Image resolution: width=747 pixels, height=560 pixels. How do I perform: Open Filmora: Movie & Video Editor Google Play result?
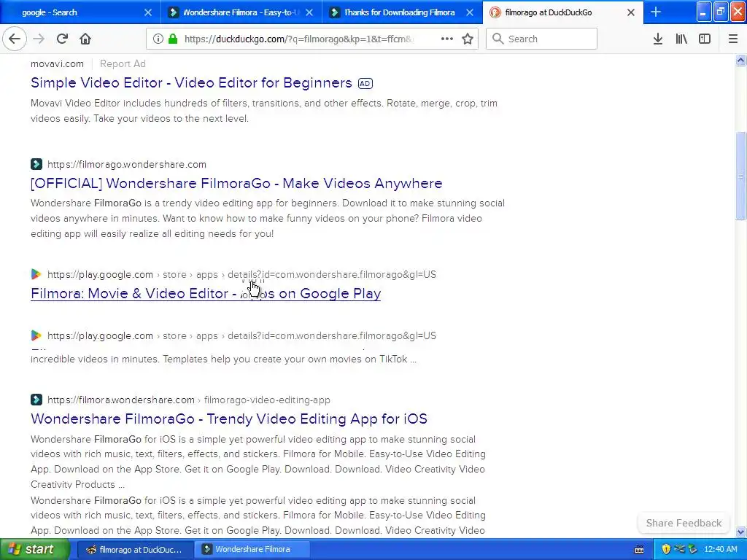coord(205,293)
